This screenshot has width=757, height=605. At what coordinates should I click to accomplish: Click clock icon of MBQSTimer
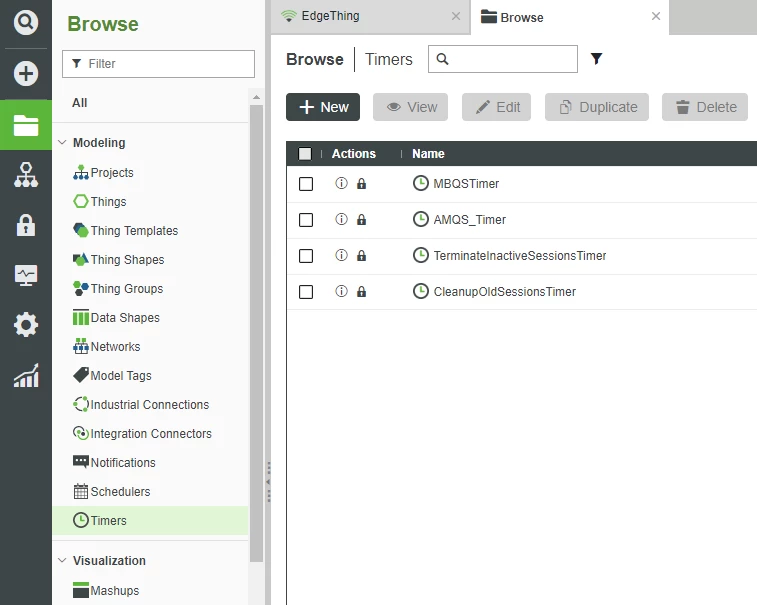click(421, 183)
